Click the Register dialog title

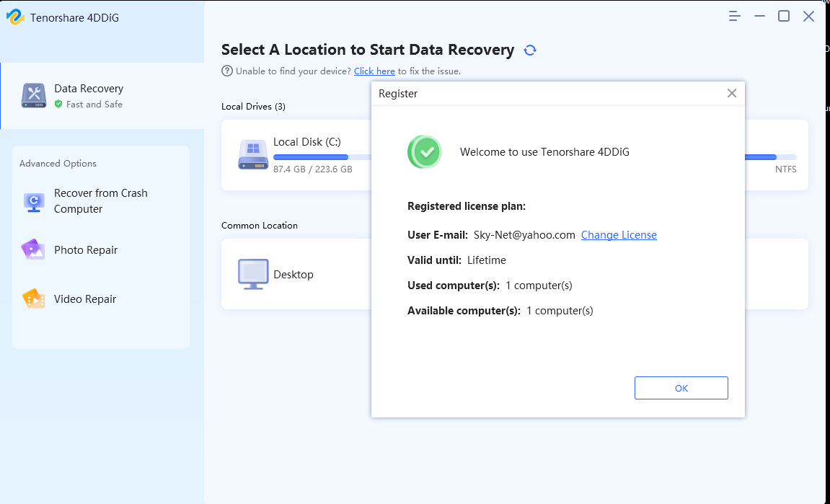[x=398, y=94]
